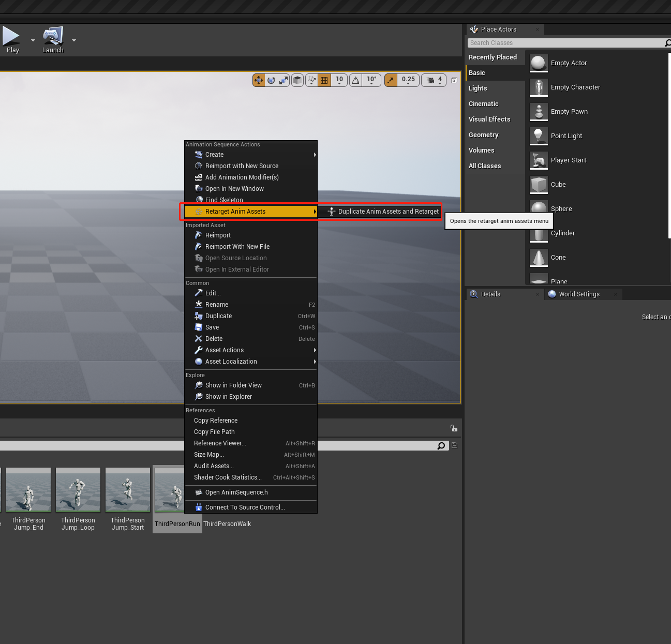Click the Open AnimSequence.h icon
This screenshot has width=671, height=644.
coord(199,492)
